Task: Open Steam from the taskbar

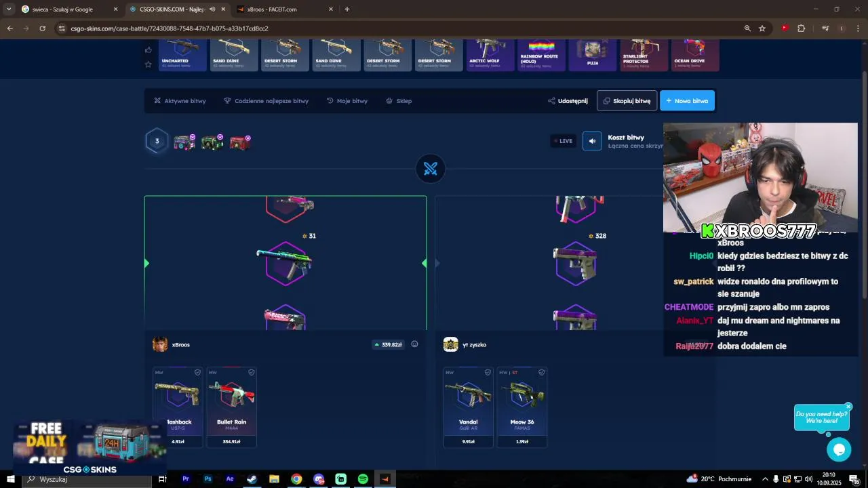Action: click(252, 479)
